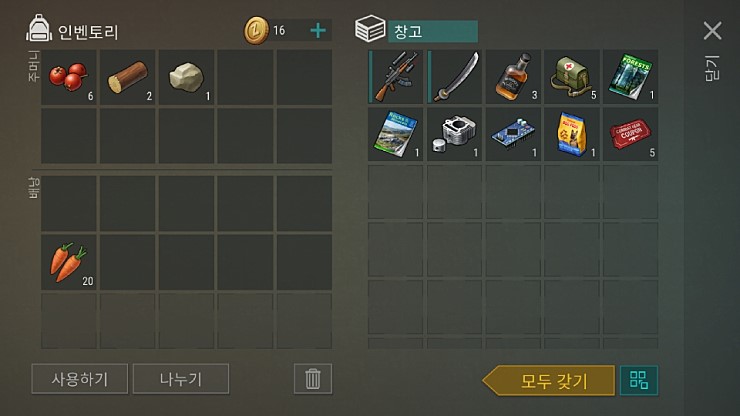This screenshot has height=416, width=740.
Task: Close the inventory with the X
Action: click(x=712, y=31)
